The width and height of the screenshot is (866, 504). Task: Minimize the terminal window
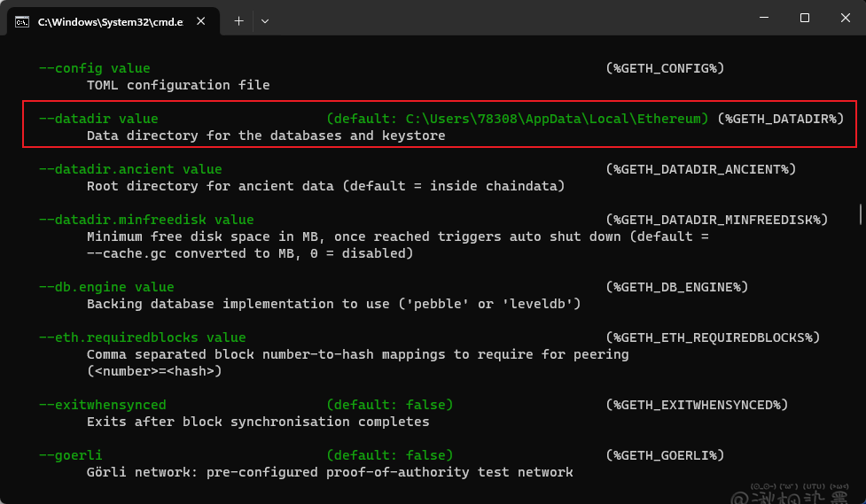tap(764, 18)
